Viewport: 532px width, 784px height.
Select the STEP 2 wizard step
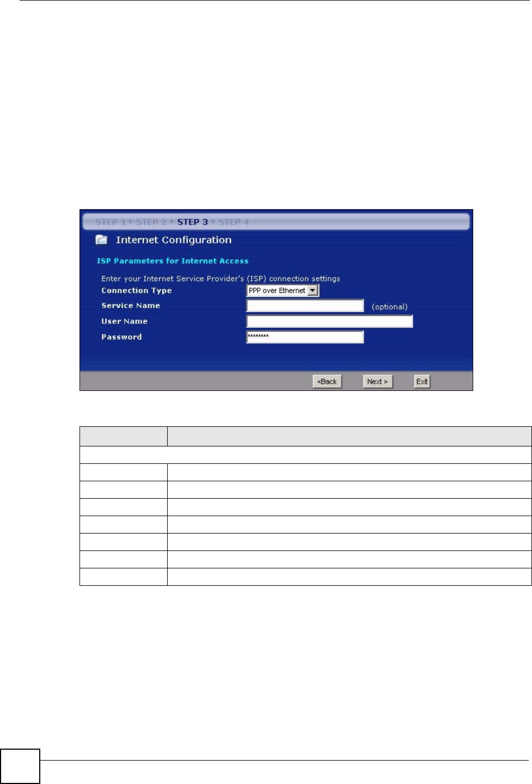pos(151,222)
